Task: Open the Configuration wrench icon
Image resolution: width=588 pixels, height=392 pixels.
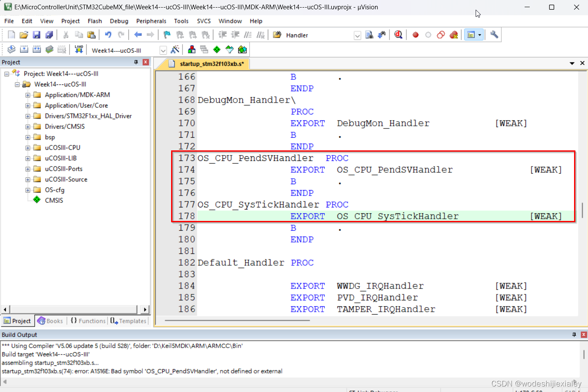Action: pos(494,35)
